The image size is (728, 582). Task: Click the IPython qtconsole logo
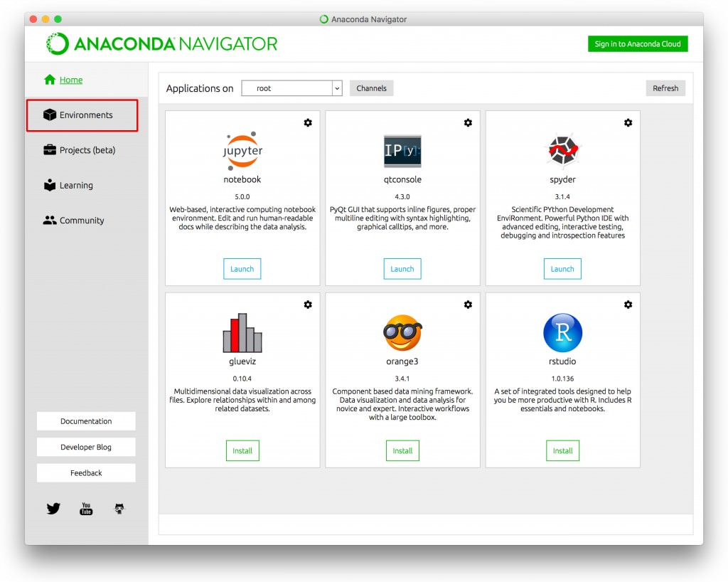tap(402, 151)
